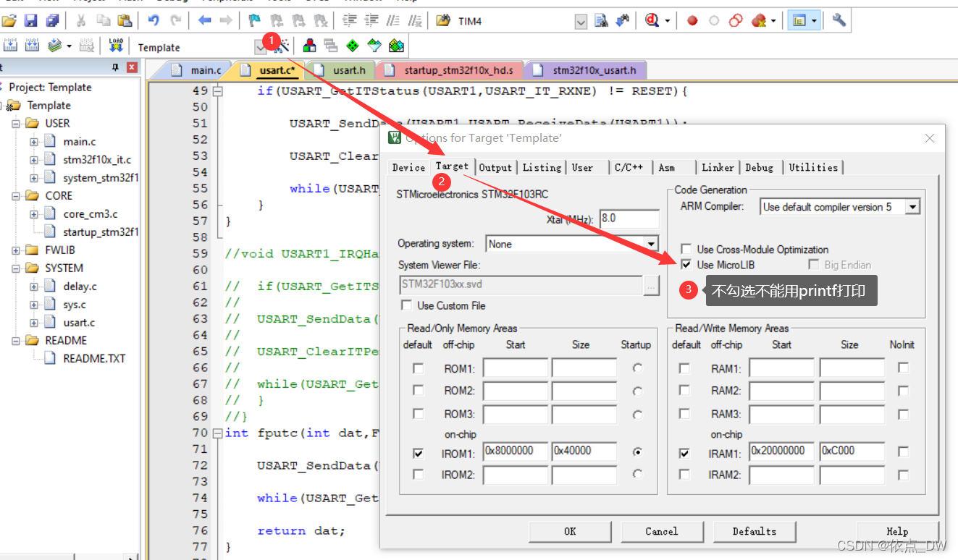
Task: Collapse the CORE folder in project tree
Action: click(x=16, y=196)
